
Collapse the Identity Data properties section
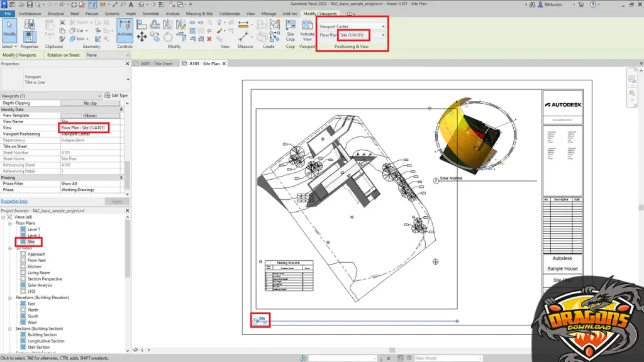(127, 109)
